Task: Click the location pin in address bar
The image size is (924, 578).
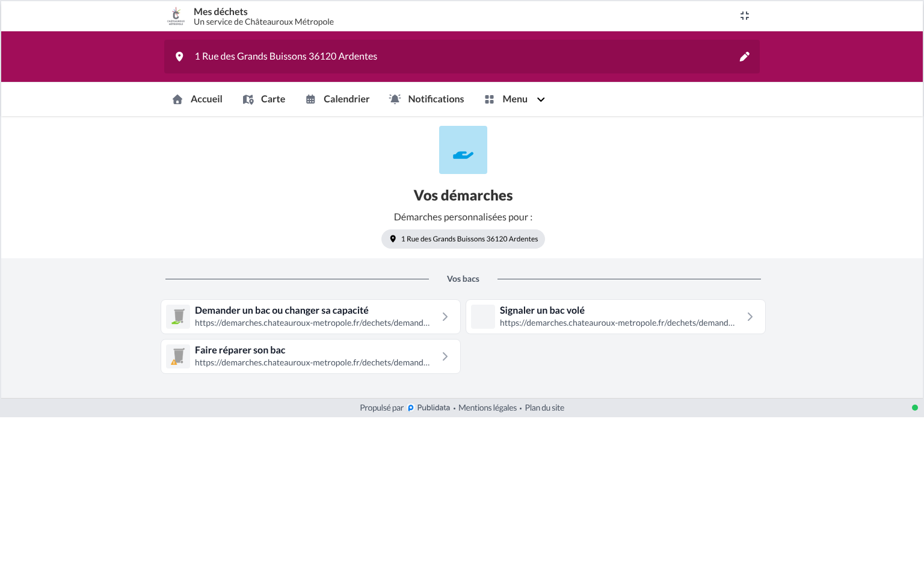Action: pyautogui.click(x=179, y=57)
